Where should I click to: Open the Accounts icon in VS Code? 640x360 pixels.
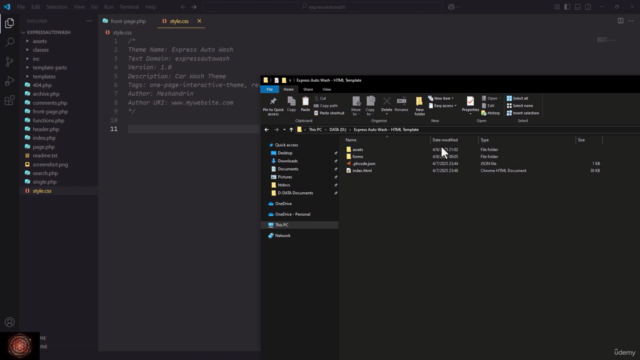(x=9, y=322)
